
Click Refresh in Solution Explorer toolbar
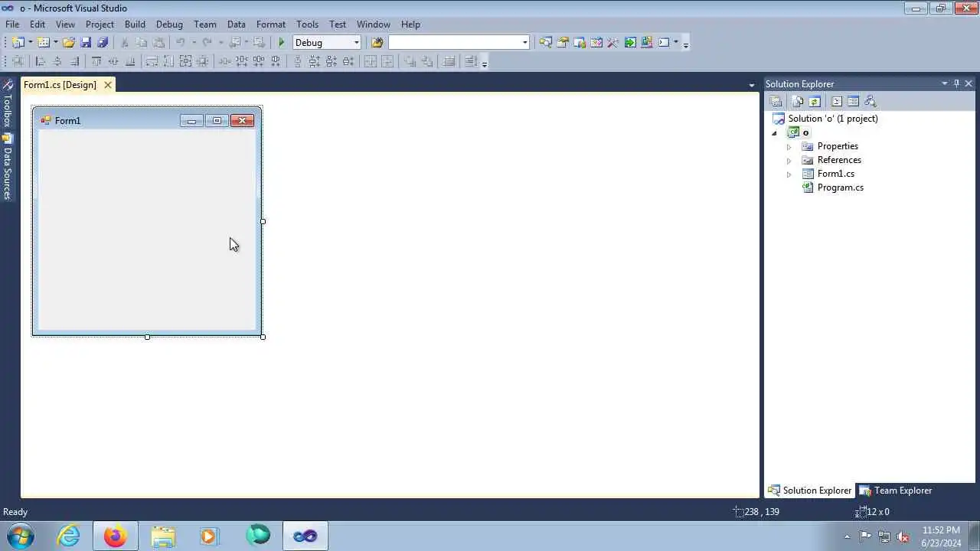point(815,101)
